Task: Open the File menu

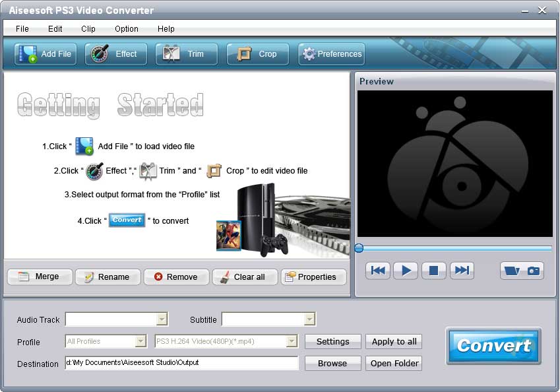Action: (22, 29)
